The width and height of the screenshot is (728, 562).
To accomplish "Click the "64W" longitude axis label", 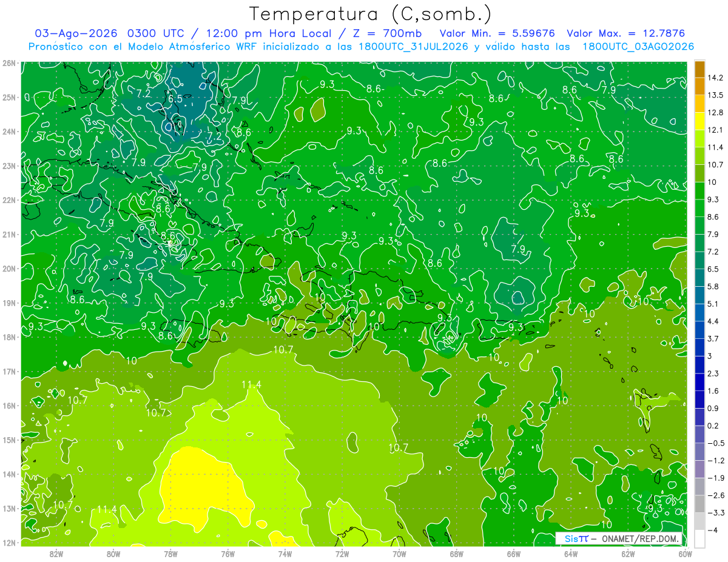I will (x=571, y=554).
